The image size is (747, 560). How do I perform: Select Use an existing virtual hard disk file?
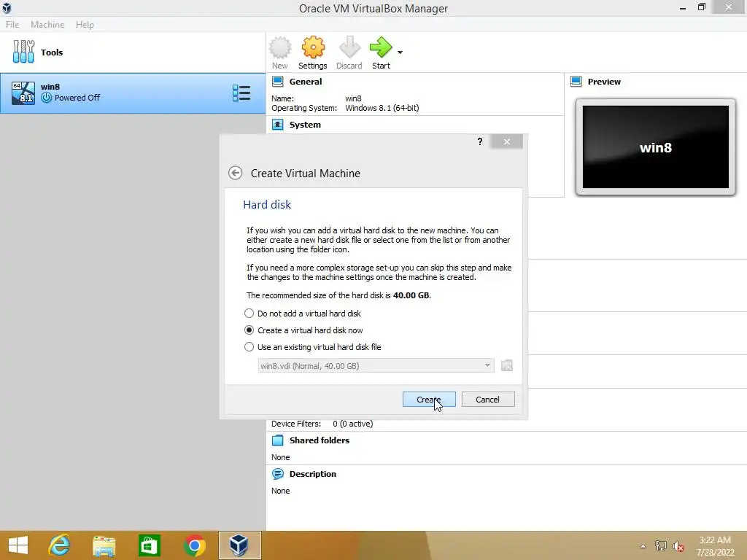tap(312, 347)
